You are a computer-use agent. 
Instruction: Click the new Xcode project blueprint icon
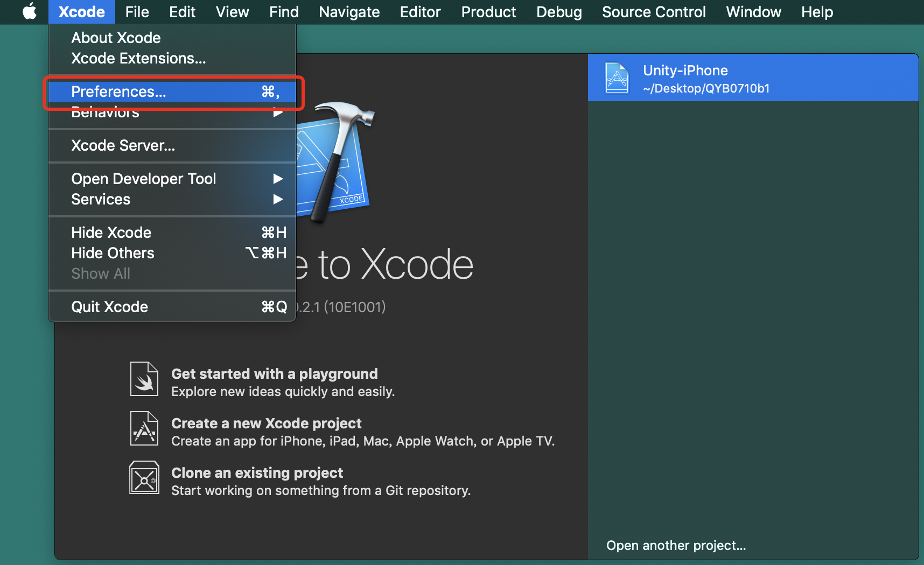(x=144, y=428)
